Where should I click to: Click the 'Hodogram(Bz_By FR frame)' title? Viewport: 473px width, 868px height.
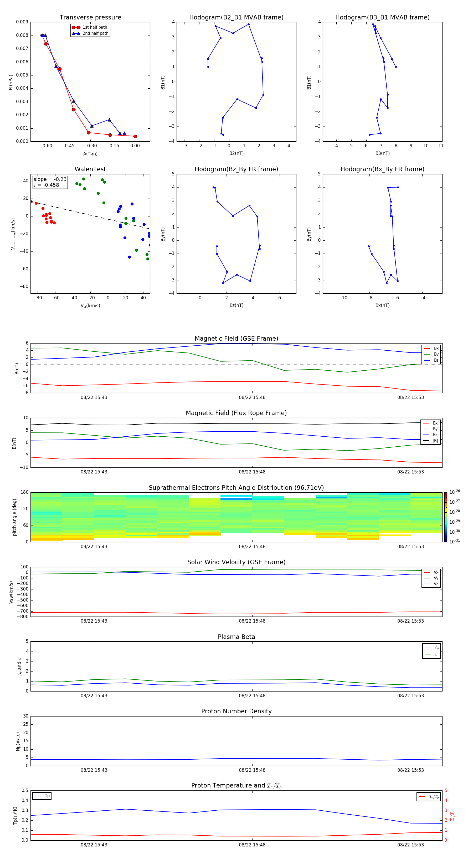236,169
